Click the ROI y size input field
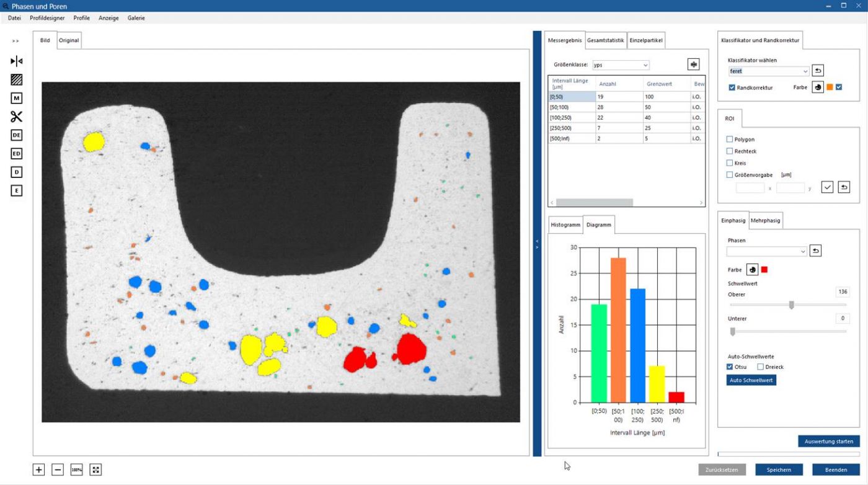 [x=790, y=188]
